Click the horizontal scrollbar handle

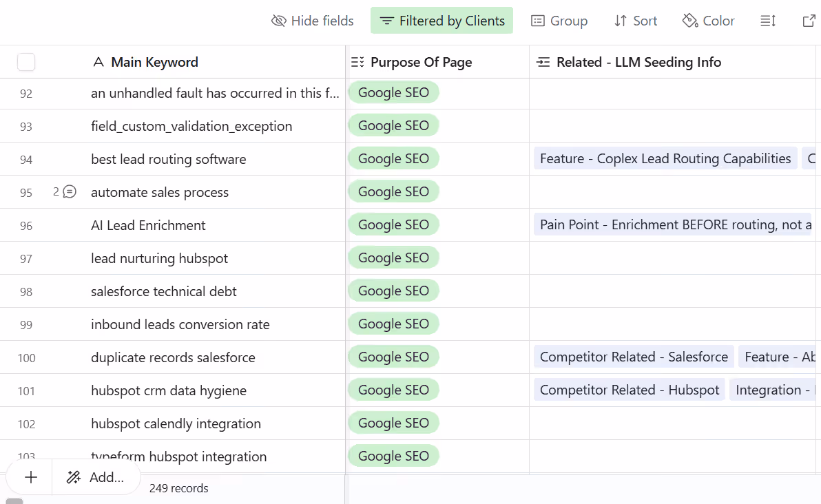(14, 501)
